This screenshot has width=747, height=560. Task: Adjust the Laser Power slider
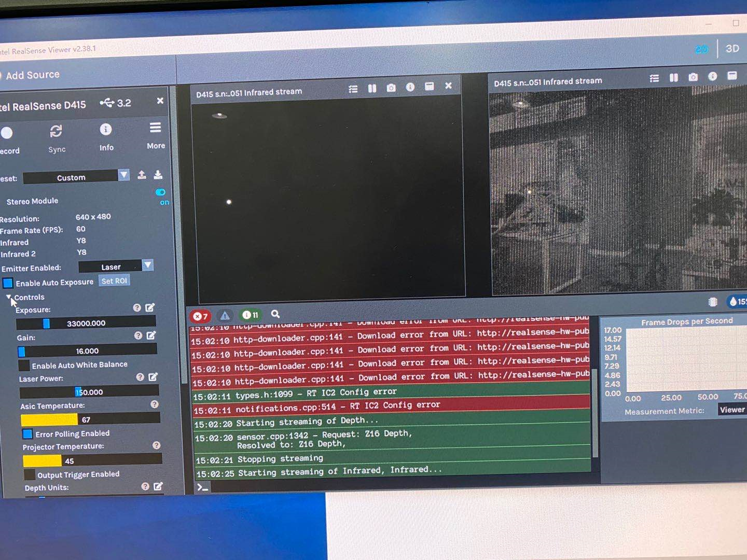coord(89,392)
